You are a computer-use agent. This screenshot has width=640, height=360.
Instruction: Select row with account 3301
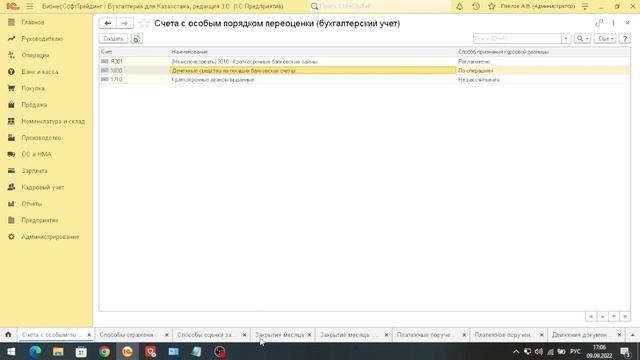pos(364,62)
